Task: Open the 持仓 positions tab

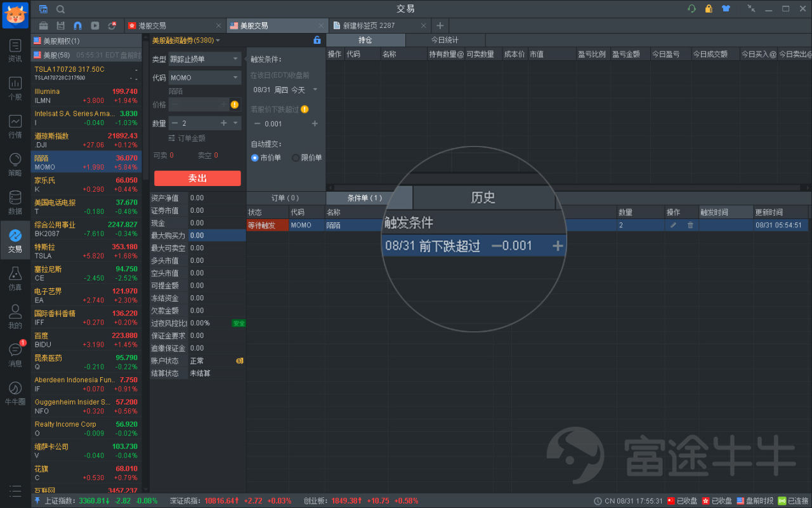Action: click(x=365, y=40)
